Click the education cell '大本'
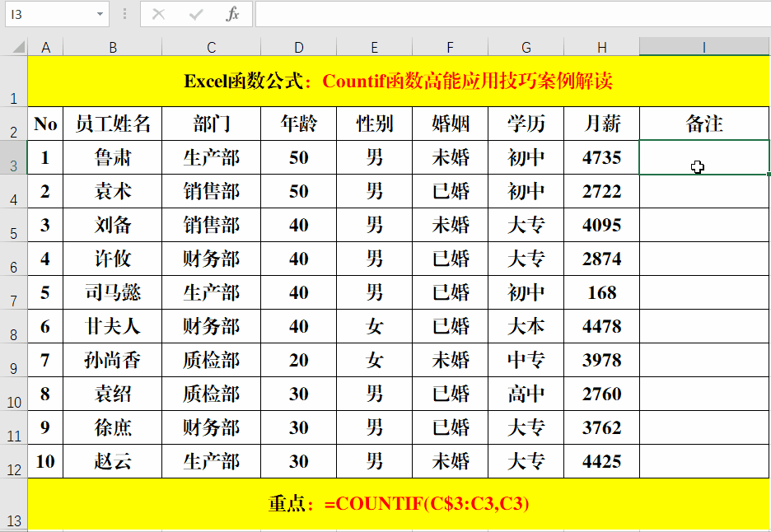771x532 pixels. (x=526, y=326)
